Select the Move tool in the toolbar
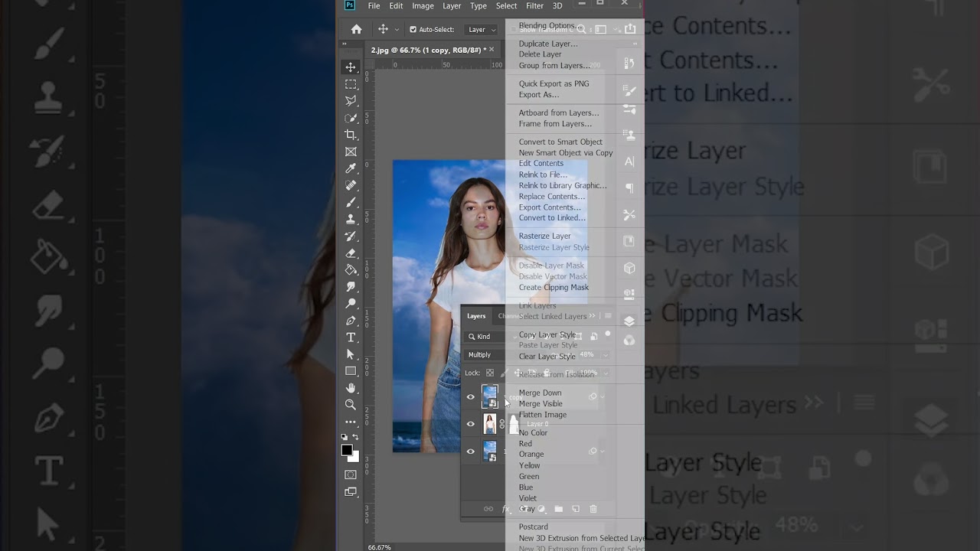Image resolution: width=980 pixels, height=551 pixels. (351, 67)
